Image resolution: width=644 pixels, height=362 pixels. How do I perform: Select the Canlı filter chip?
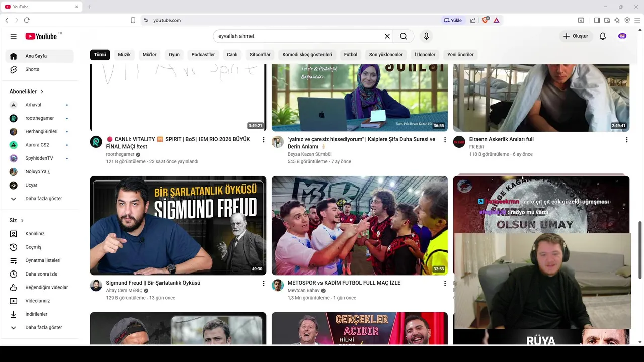pyautogui.click(x=232, y=55)
